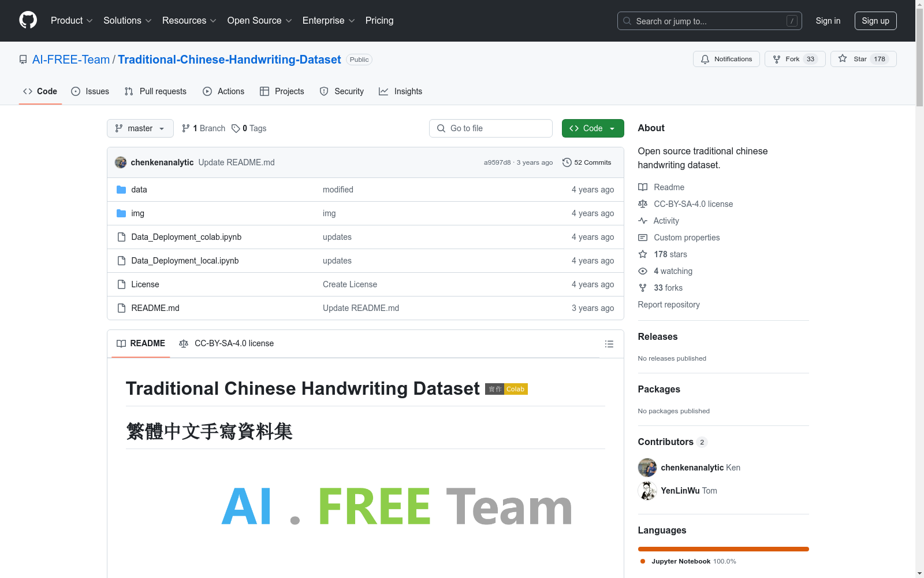Screen dimensions: 924x578
Task: Open the AI-FREE-Team organization link
Action: coord(71,60)
